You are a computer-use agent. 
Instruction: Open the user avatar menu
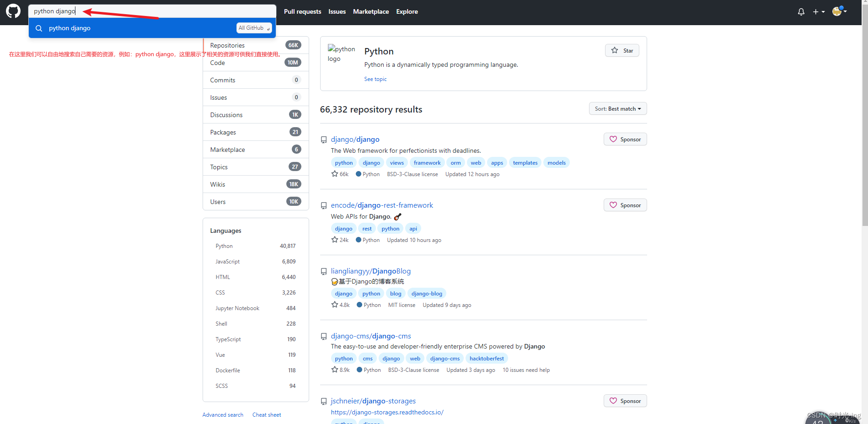pos(840,11)
